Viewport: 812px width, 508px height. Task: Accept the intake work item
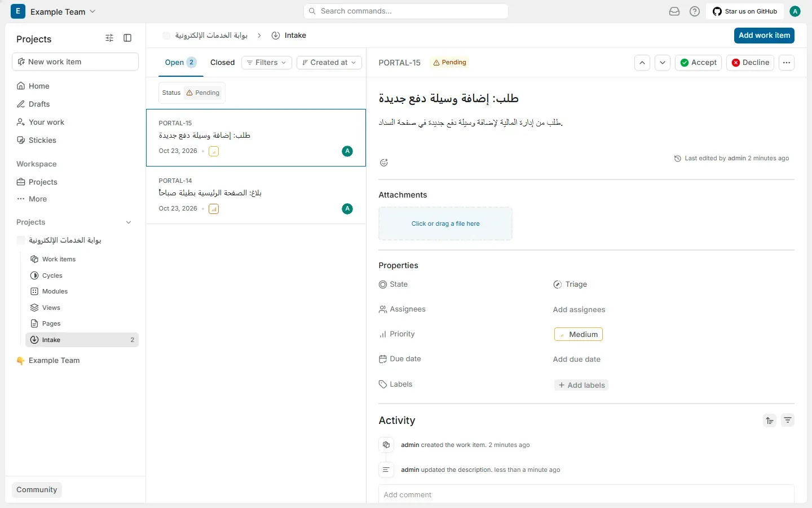point(698,63)
